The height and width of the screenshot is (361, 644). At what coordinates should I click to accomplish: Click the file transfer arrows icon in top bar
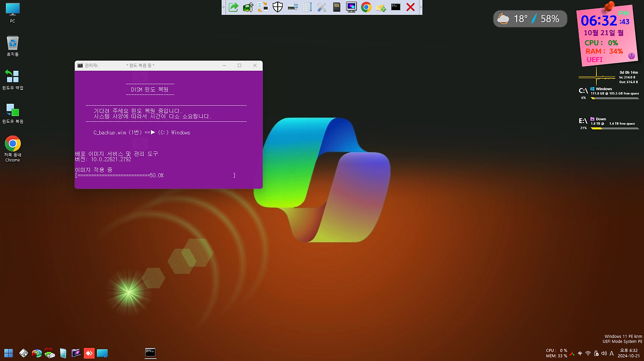coord(263,7)
